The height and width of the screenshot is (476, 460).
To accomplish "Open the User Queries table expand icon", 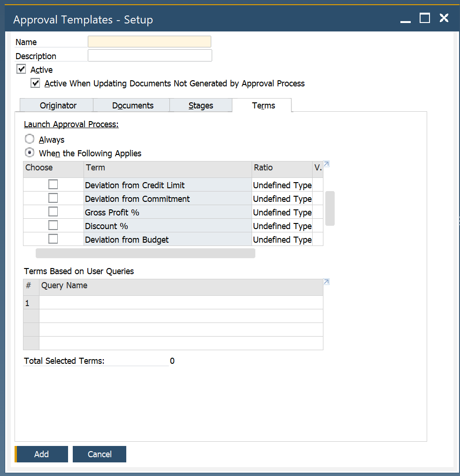I will (326, 281).
